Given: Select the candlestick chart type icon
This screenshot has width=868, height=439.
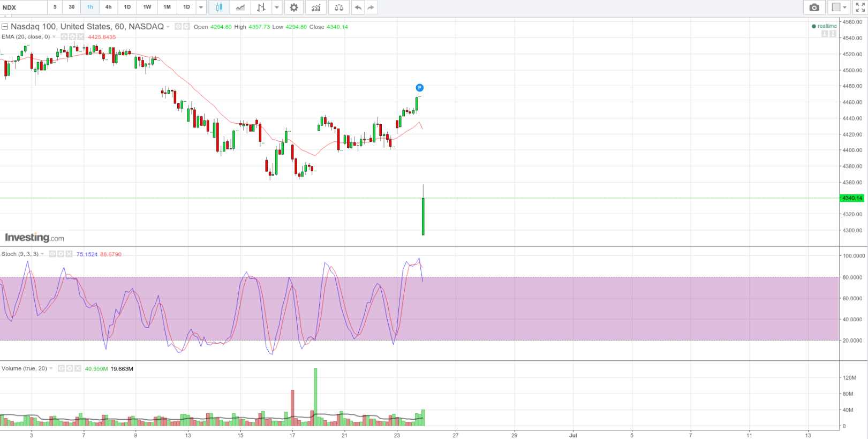Looking at the screenshot, I should coord(219,7).
